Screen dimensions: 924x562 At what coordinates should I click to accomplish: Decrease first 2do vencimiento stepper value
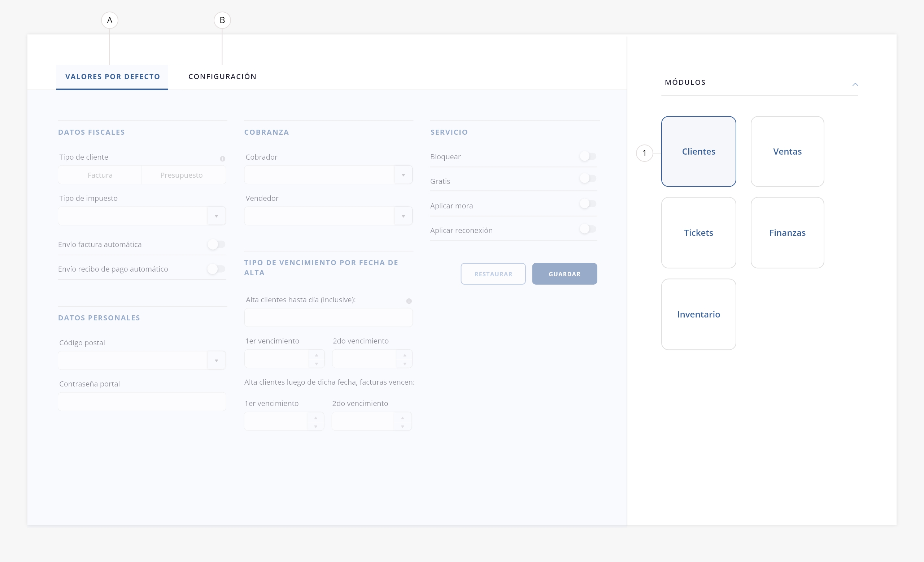coord(405,364)
